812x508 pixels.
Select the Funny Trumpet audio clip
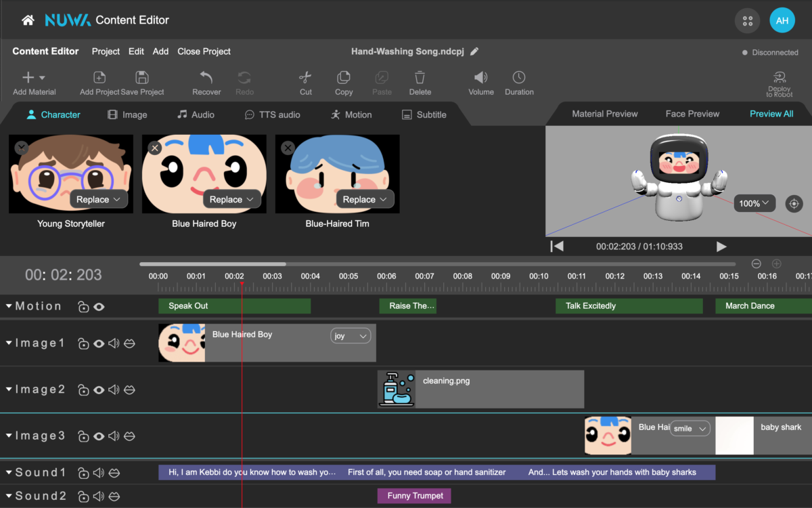tap(414, 496)
